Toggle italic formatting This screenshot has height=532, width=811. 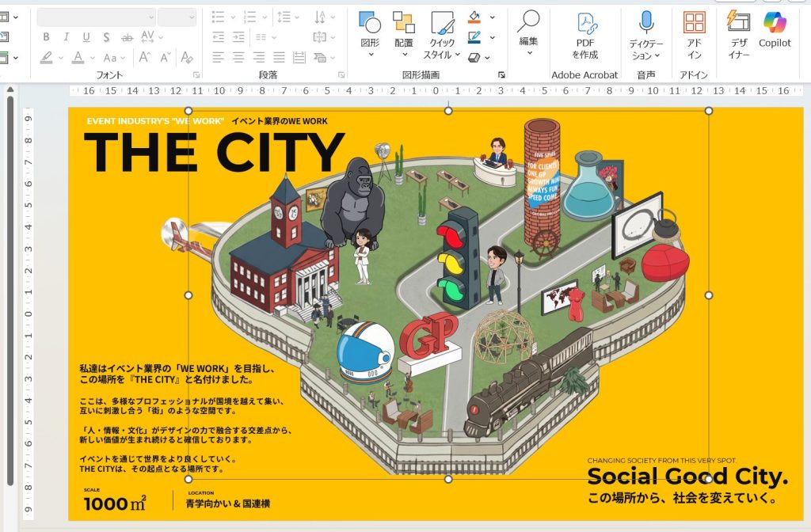pyautogui.click(x=66, y=37)
